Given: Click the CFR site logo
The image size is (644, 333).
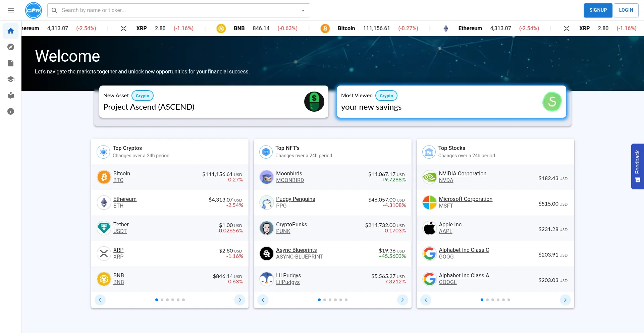Looking at the screenshot, I should [34, 10].
